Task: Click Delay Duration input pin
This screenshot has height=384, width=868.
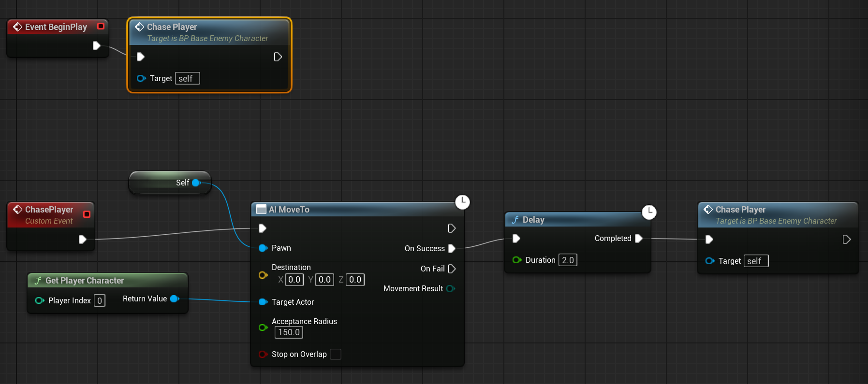Action: coord(517,260)
